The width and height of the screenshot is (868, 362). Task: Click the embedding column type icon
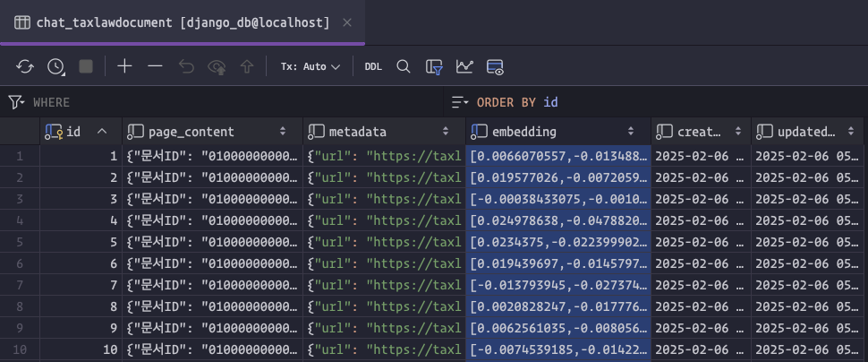(x=479, y=132)
